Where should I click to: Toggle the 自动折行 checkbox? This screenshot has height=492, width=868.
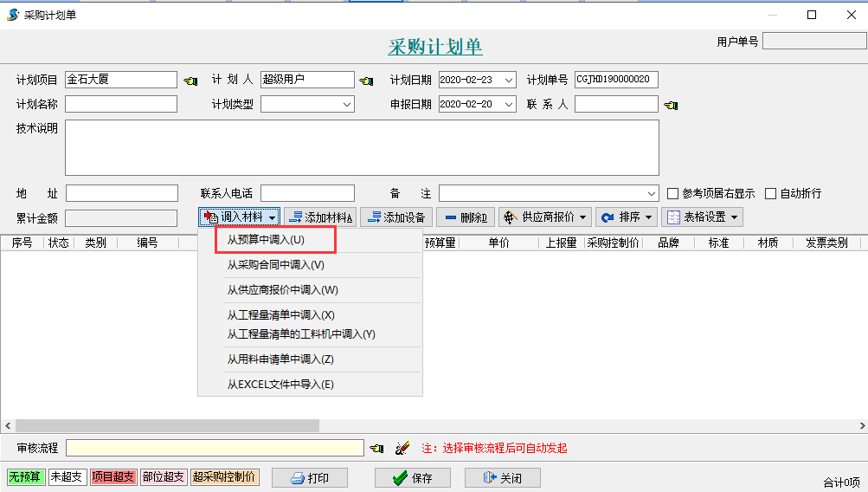(770, 193)
